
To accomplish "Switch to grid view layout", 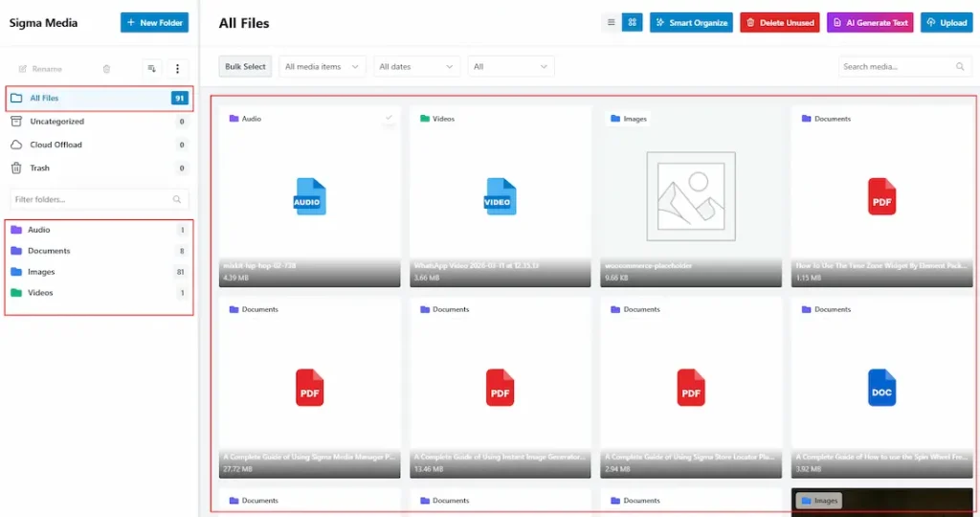I will (x=632, y=22).
